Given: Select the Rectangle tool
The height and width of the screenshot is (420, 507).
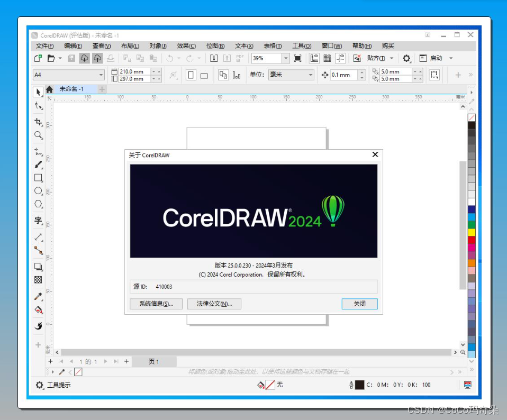Looking at the screenshot, I should (x=39, y=178).
